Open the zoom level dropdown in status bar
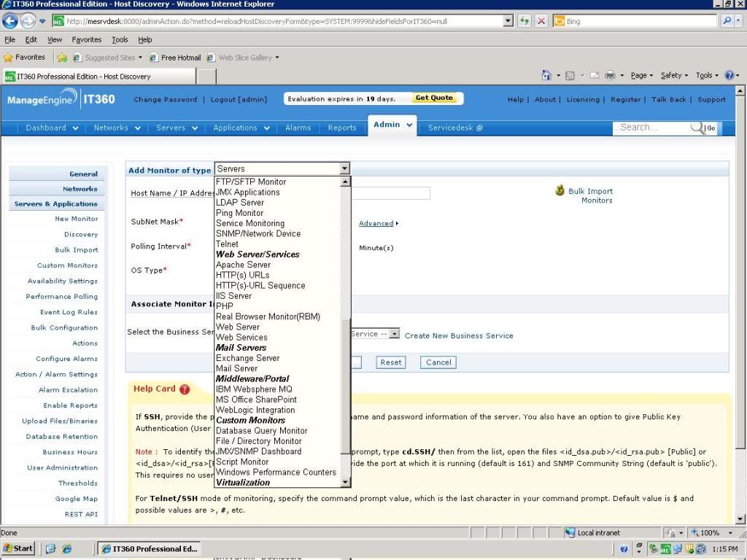This screenshot has height=560, width=747. pos(729,533)
